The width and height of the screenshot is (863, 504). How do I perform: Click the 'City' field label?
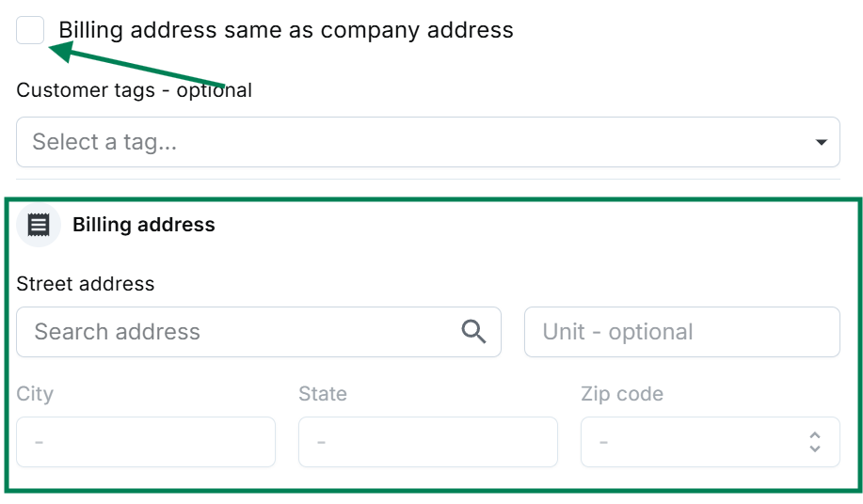[x=35, y=394]
